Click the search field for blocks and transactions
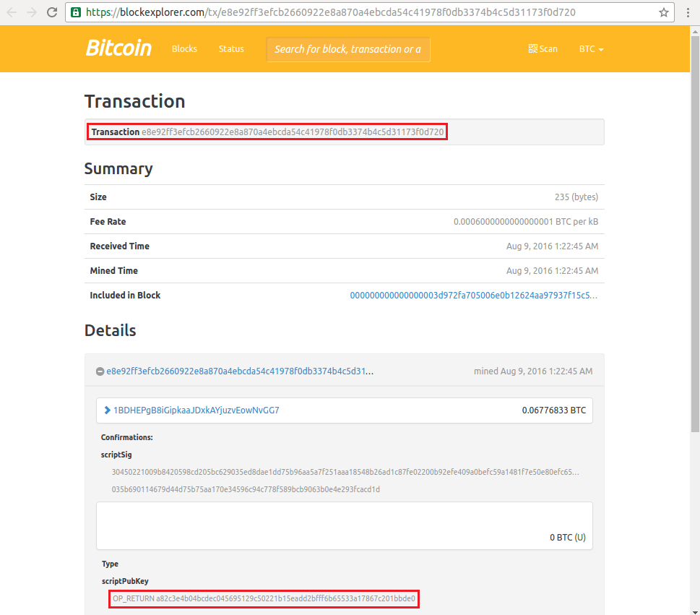The width and height of the screenshot is (700, 615). point(348,48)
